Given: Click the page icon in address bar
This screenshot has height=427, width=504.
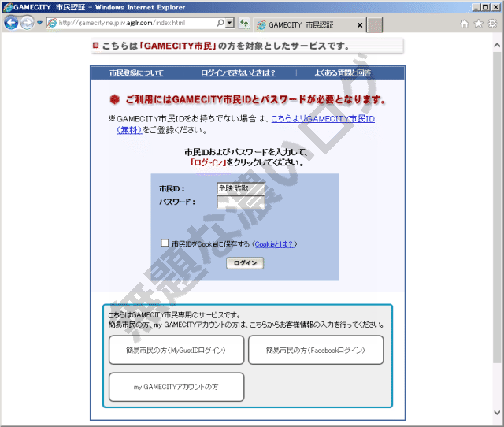Looking at the screenshot, I should click(52, 23).
